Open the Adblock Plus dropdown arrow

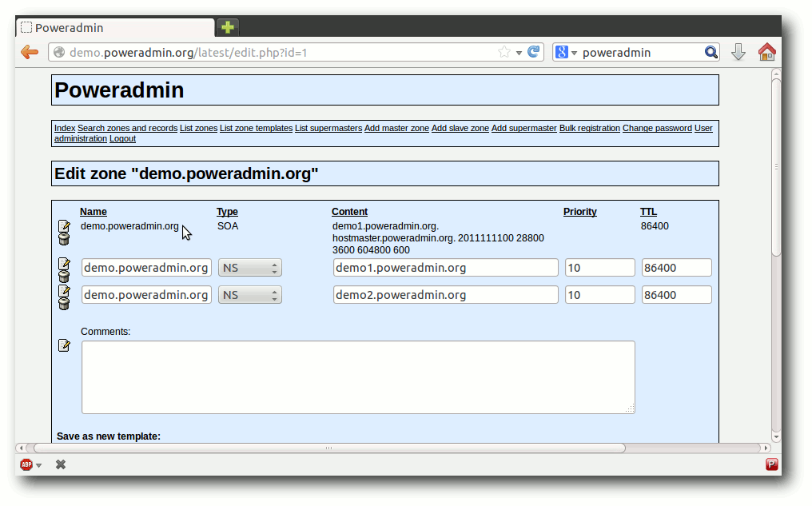(x=39, y=465)
